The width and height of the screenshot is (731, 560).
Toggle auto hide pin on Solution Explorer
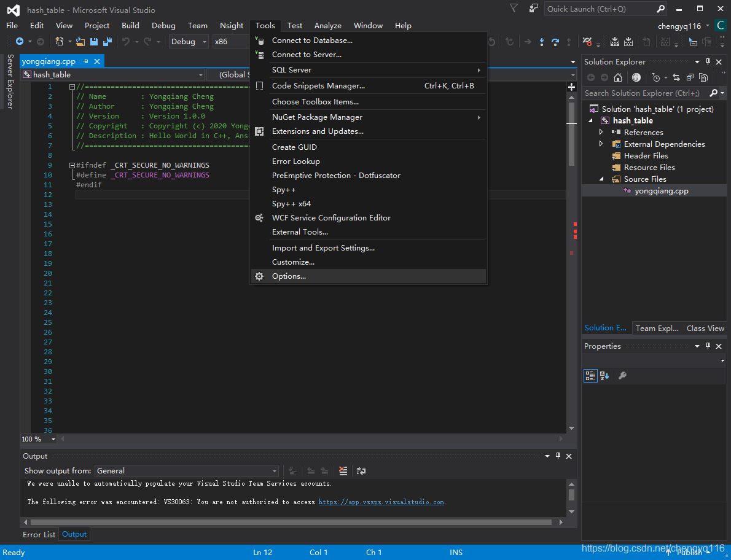click(708, 61)
